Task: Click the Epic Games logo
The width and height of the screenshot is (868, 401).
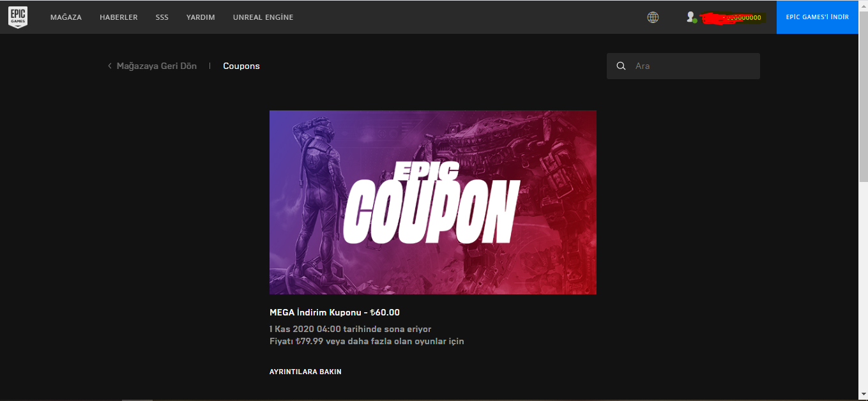Action: coord(18,17)
